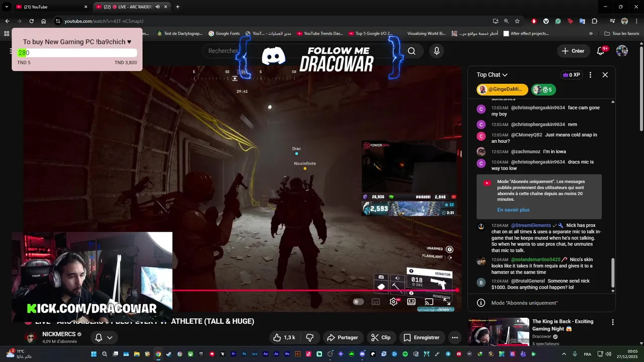Expand hidden bookmarks chevron
The width and height of the screenshot is (644, 362).
point(591,34)
